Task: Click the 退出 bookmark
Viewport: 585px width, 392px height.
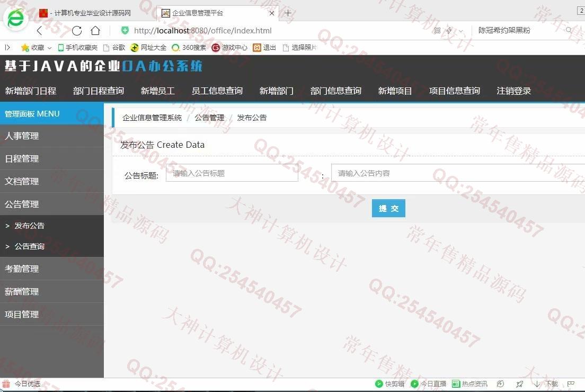Action: [x=264, y=47]
